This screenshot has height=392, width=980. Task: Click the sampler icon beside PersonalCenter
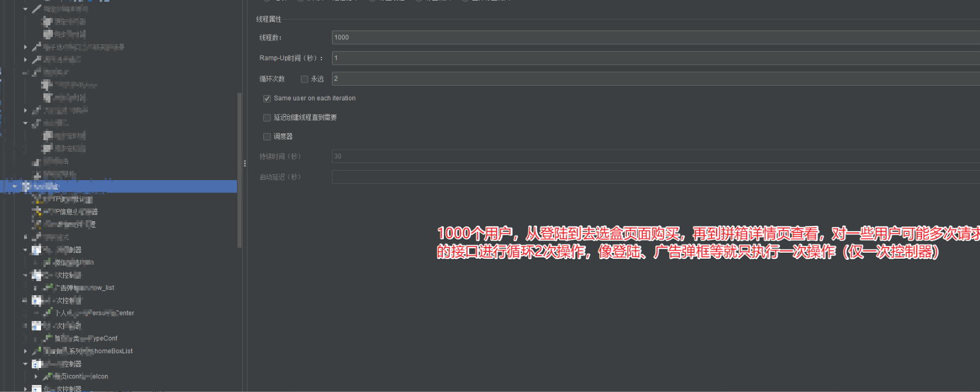click(x=48, y=313)
